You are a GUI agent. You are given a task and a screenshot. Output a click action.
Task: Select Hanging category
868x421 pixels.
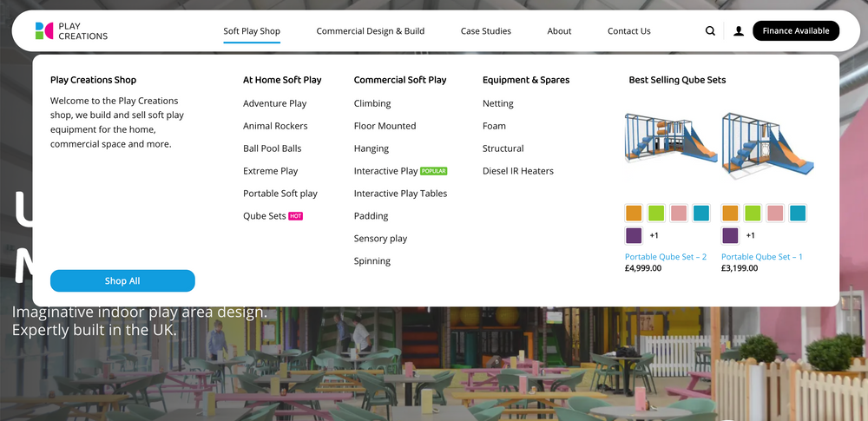[372, 148]
